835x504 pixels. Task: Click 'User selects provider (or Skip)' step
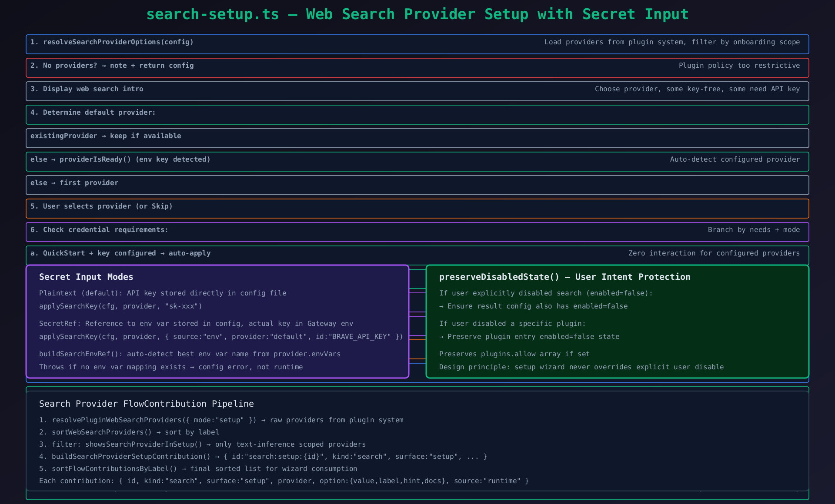coord(101,206)
